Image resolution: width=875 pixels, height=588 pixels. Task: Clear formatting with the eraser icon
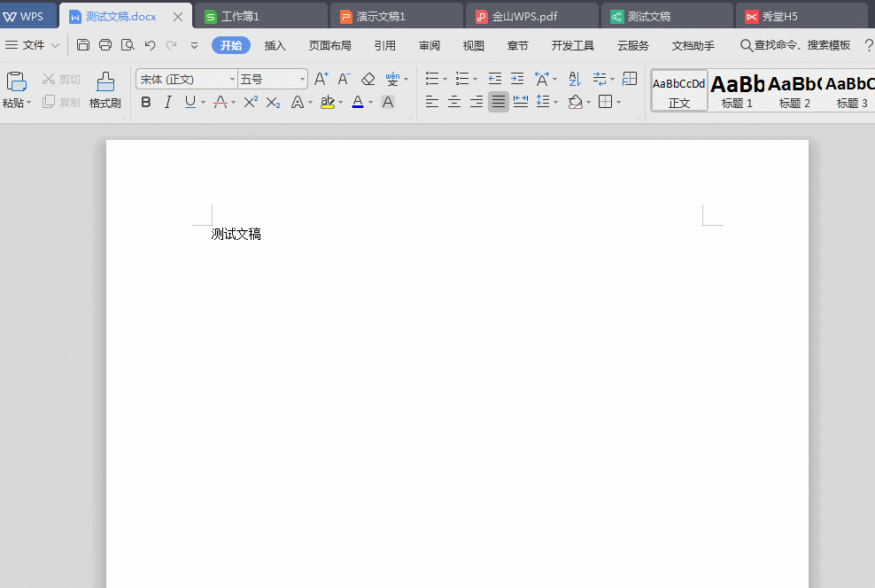coord(368,79)
